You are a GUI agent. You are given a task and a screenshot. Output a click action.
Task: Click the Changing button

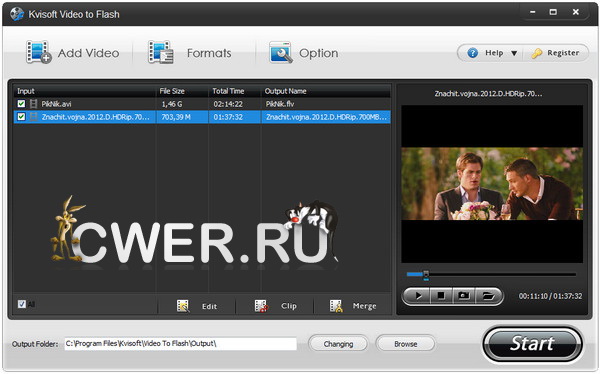coord(338,344)
